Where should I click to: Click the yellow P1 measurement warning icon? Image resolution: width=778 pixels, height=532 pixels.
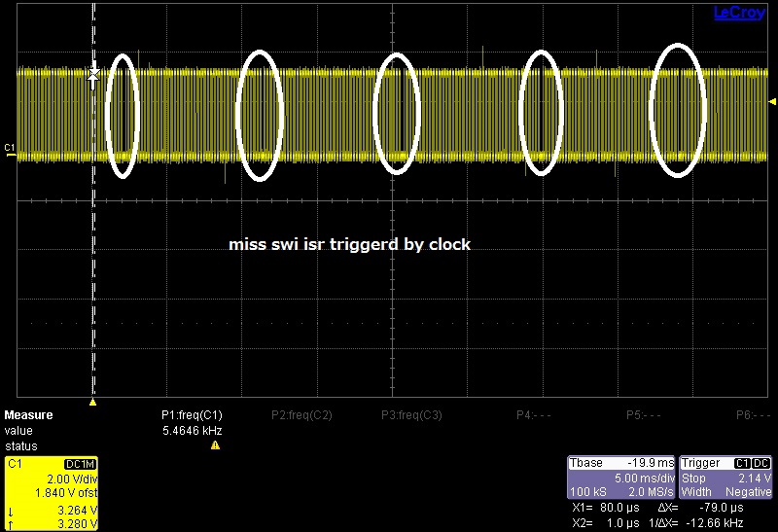point(215,445)
